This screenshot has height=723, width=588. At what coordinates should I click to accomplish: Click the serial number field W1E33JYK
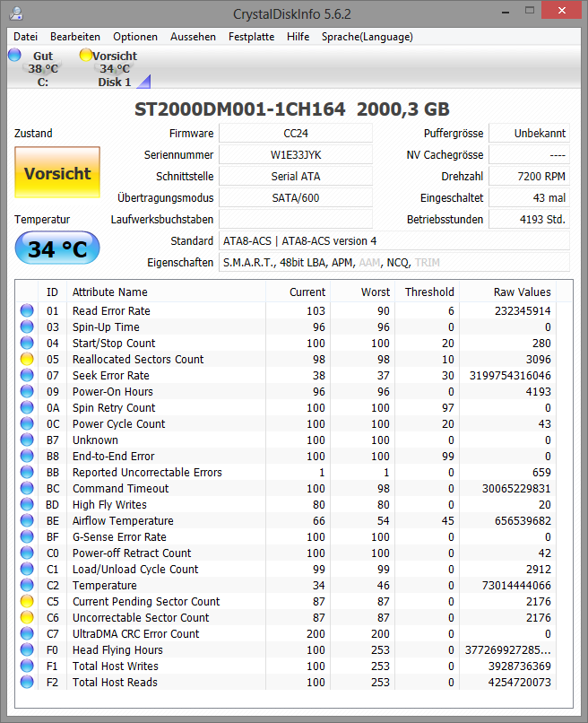pos(296,155)
